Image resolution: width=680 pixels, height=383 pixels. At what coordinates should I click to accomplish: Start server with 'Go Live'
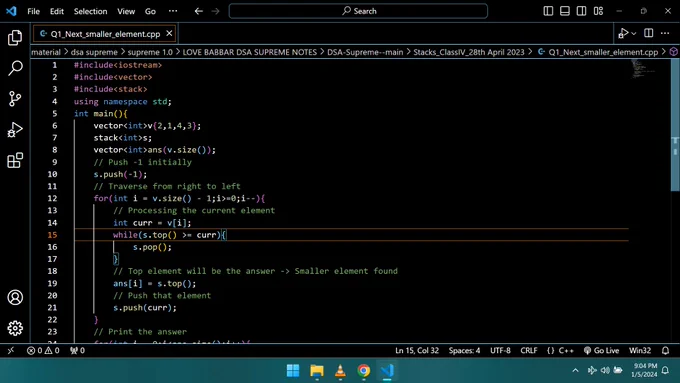pos(602,350)
